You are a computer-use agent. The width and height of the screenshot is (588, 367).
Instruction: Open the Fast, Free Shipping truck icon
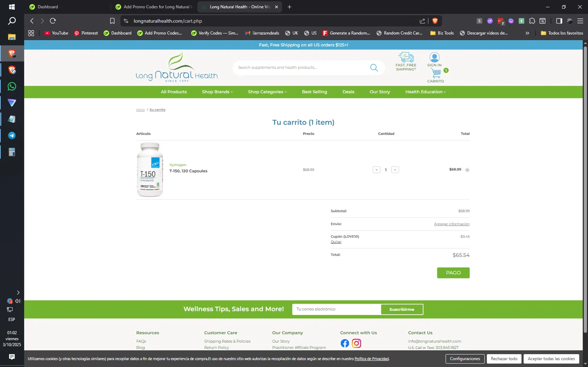pos(406,57)
